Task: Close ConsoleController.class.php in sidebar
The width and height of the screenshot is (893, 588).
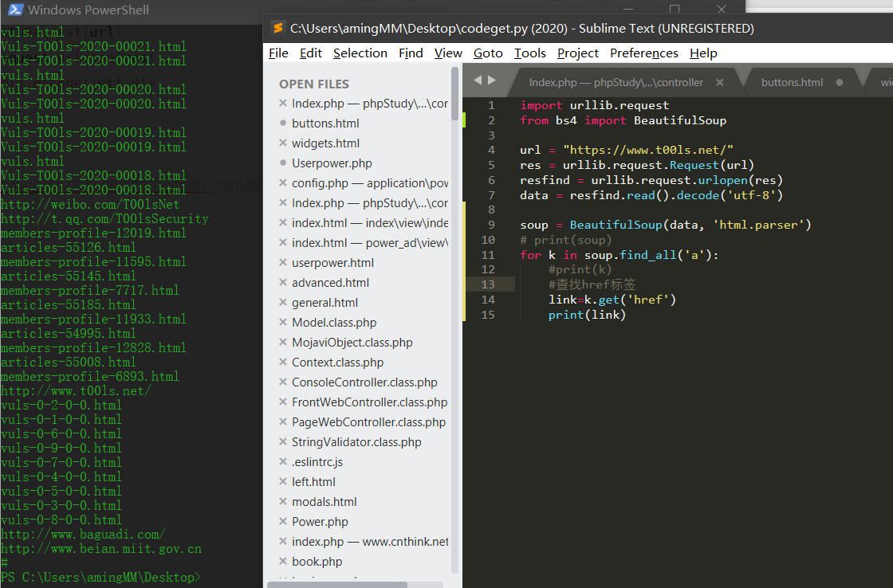Action: [283, 382]
